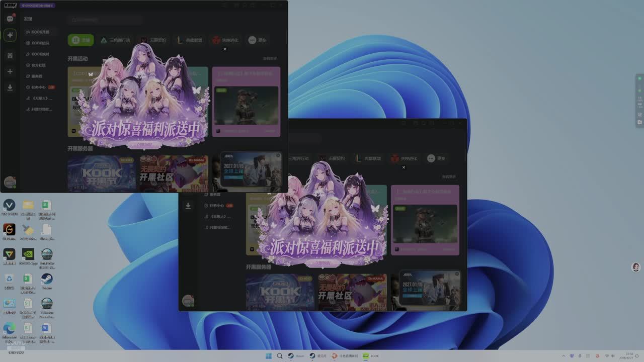Close the 全球上线 floating ad in rear KOOK window
644x362 pixels.
pyautogui.click(x=457, y=274)
